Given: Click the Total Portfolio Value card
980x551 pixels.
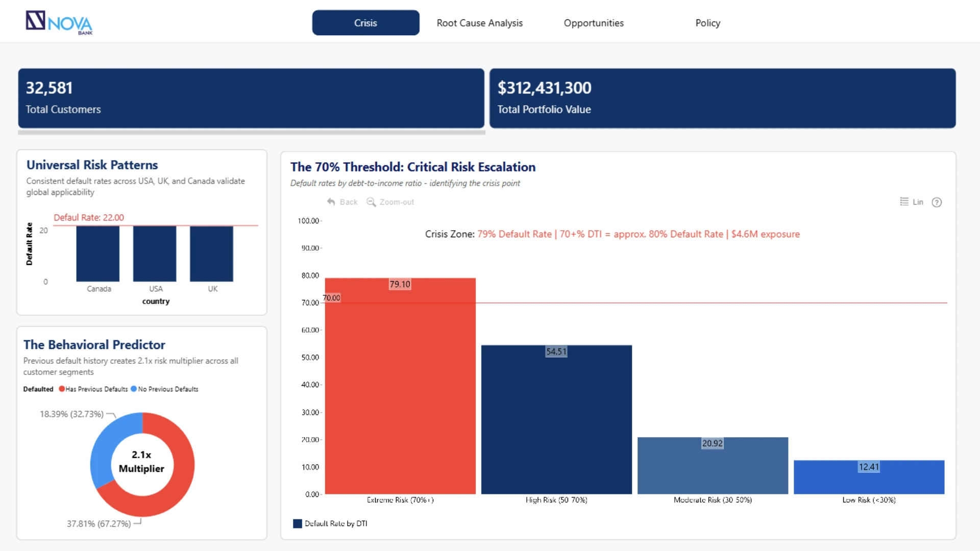Looking at the screenshot, I should pyautogui.click(x=723, y=98).
